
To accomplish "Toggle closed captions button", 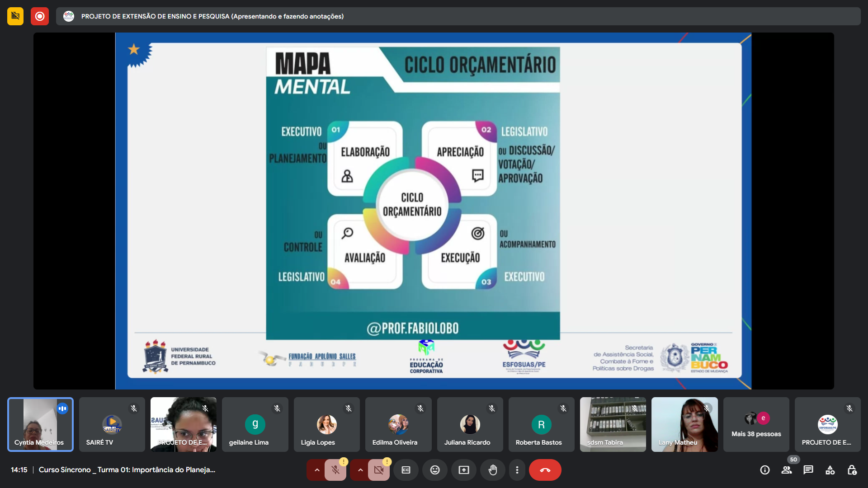I will click(406, 470).
